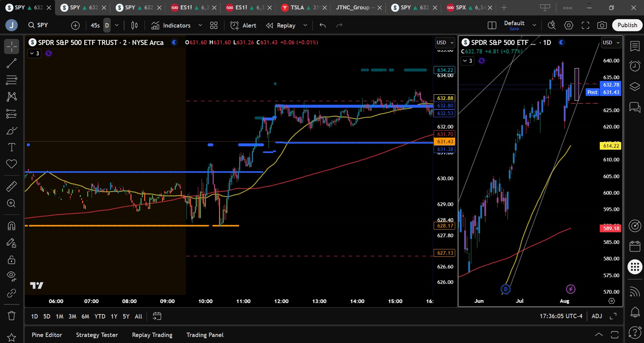Image resolution: width=644 pixels, height=343 pixels.
Task: Open a new browser tab
Action: click(504, 7)
